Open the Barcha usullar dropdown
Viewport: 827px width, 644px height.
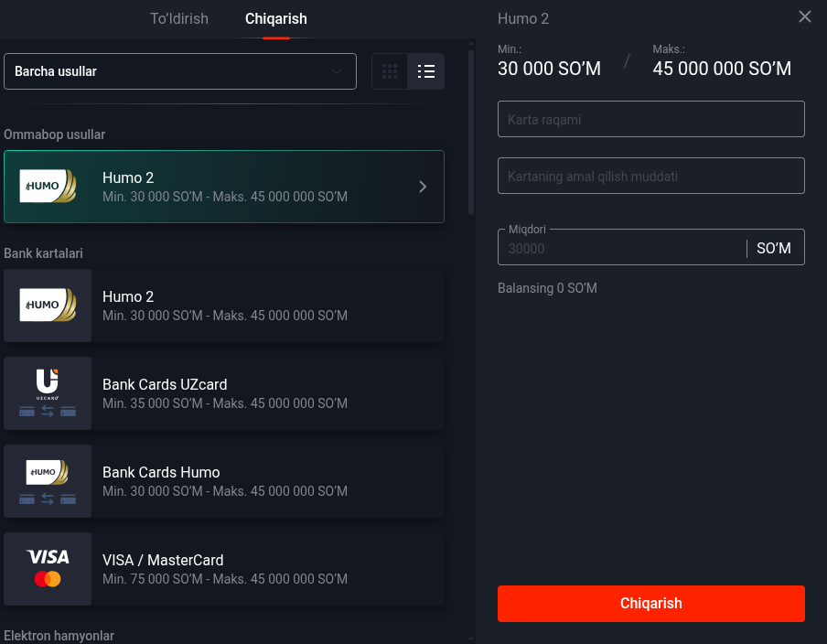(180, 71)
